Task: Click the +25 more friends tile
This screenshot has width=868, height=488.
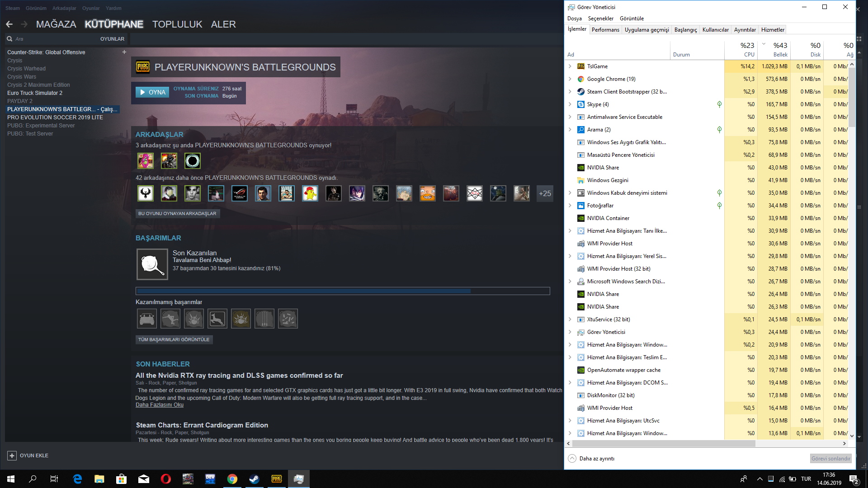Action: [545, 193]
